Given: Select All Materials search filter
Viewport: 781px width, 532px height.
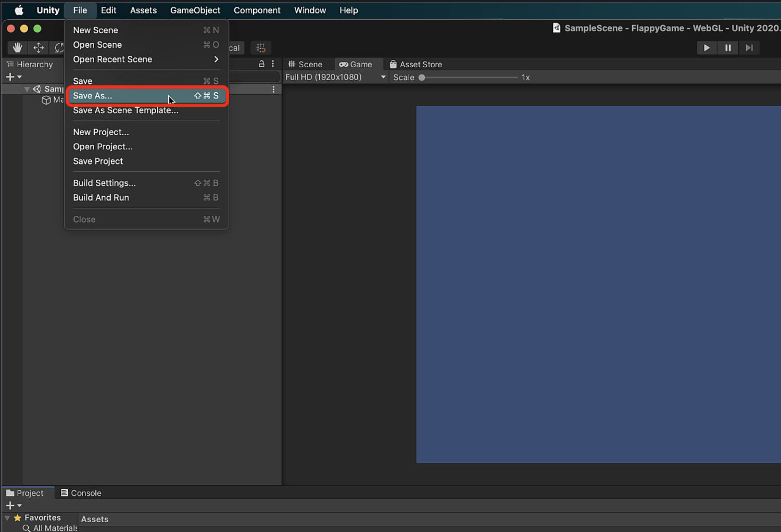Looking at the screenshot, I should (x=50, y=528).
